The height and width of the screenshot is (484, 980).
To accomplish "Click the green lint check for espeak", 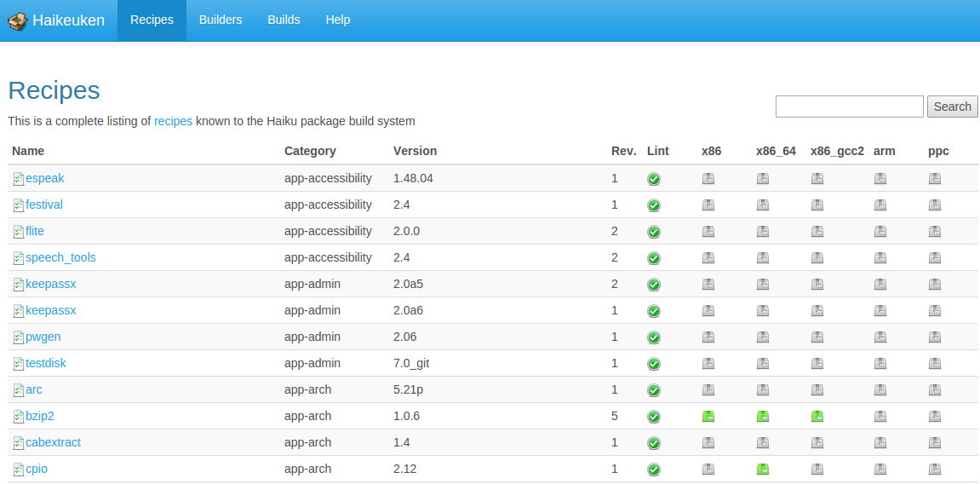I will (654, 180).
